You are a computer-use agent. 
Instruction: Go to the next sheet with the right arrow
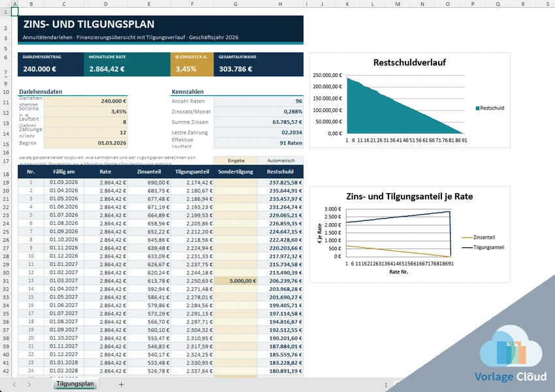point(29,384)
